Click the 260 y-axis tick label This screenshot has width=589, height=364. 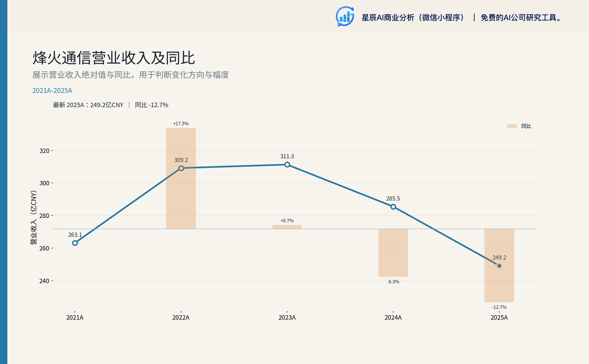pos(44,248)
